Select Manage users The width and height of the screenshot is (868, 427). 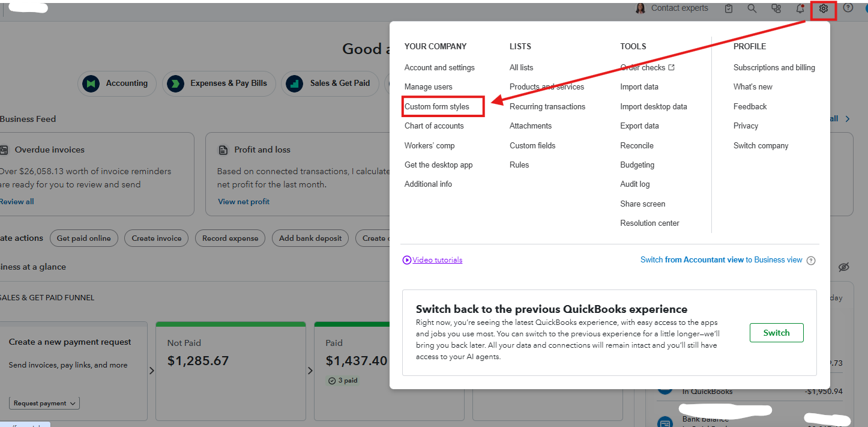429,86
